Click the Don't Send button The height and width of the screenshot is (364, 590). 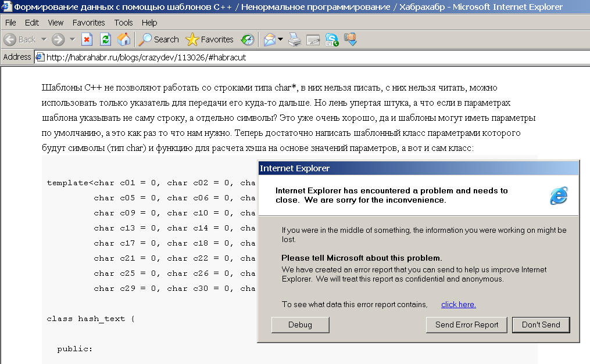[x=541, y=325]
